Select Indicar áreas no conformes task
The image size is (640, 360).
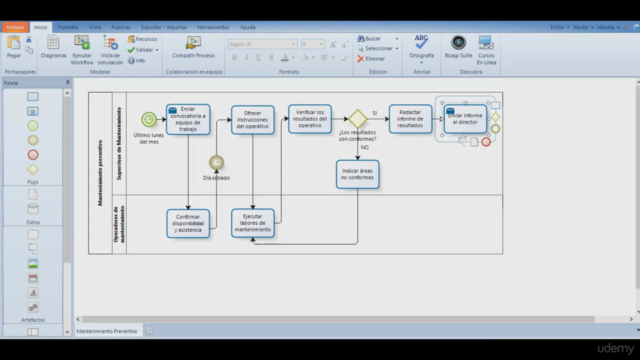coord(358,174)
